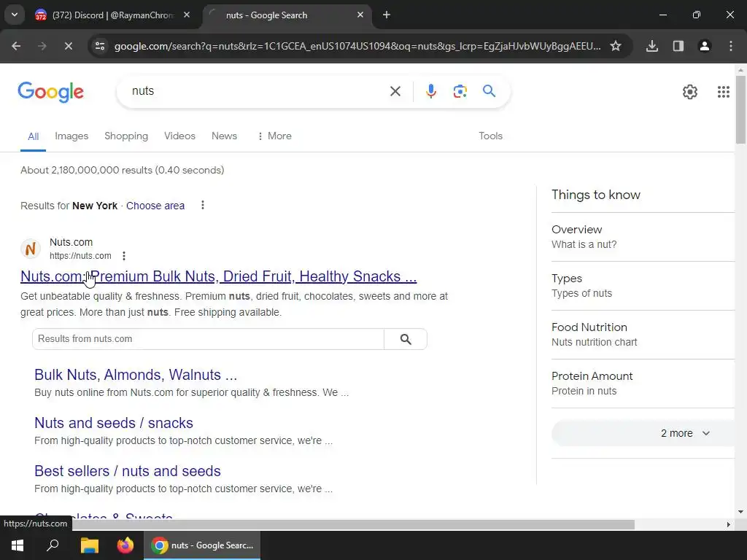
Task: Click the search icon in nuts.com sitelinks box
Action: click(x=406, y=339)
